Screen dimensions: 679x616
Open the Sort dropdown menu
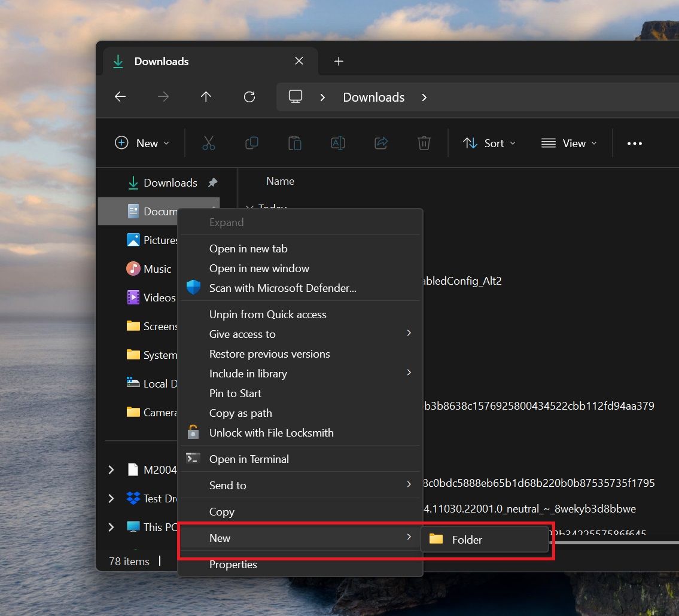(x=489, y=143)
